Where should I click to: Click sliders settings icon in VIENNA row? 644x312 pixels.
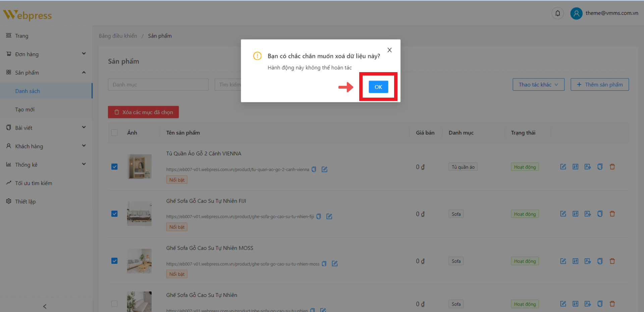pos(575,167)
